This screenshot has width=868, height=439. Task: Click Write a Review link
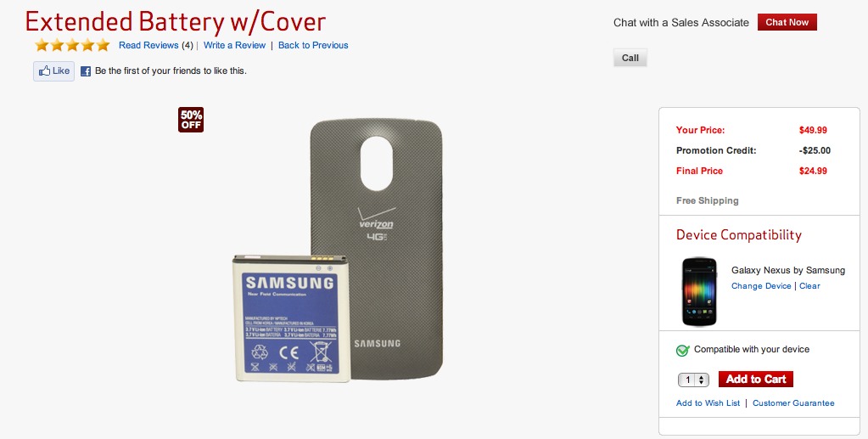click(x=235, y=46)
